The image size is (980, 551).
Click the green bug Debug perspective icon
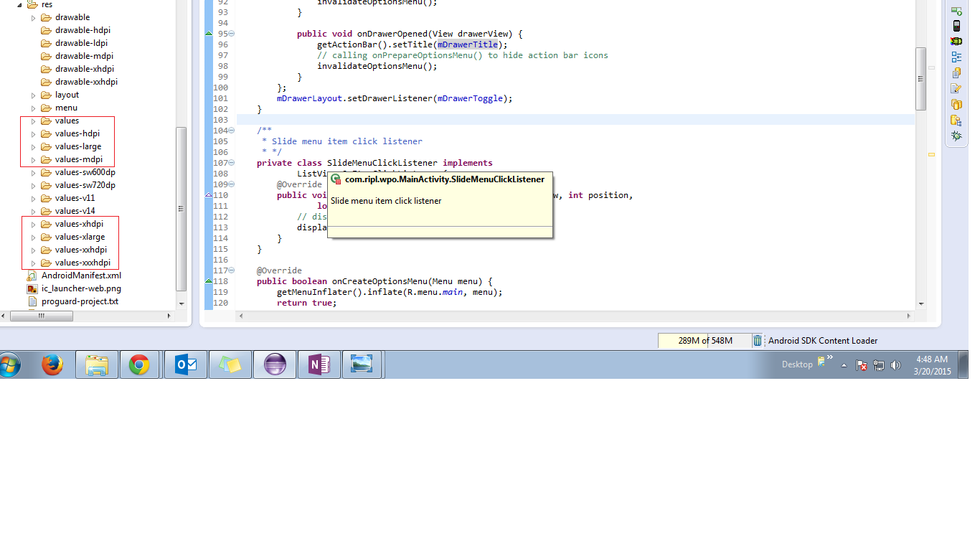point(956,136)
